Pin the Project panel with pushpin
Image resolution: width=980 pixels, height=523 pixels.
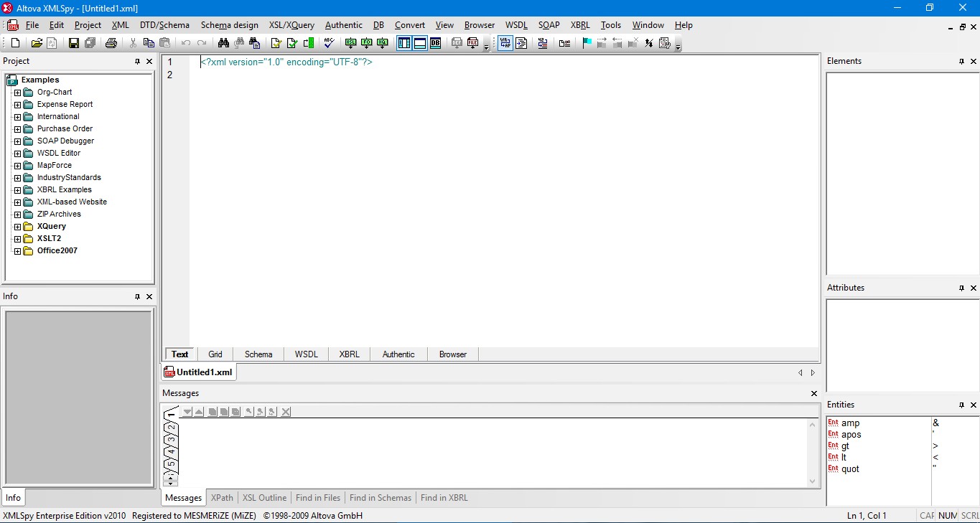point(137,62)
